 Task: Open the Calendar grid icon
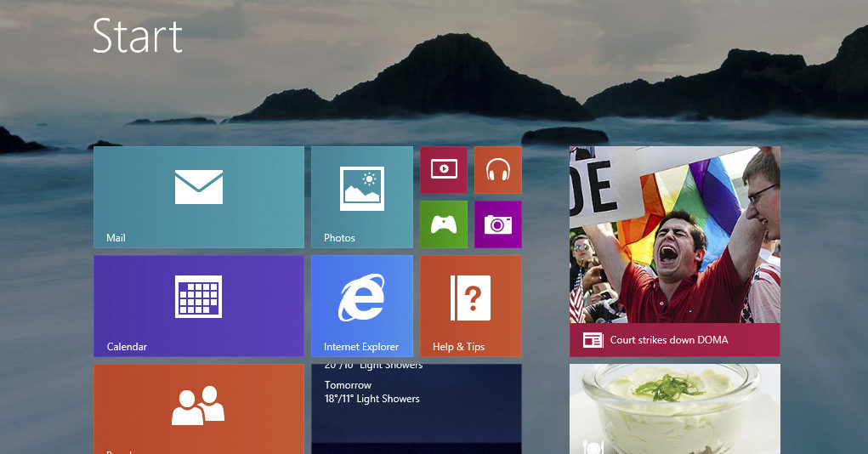[198, 297]
